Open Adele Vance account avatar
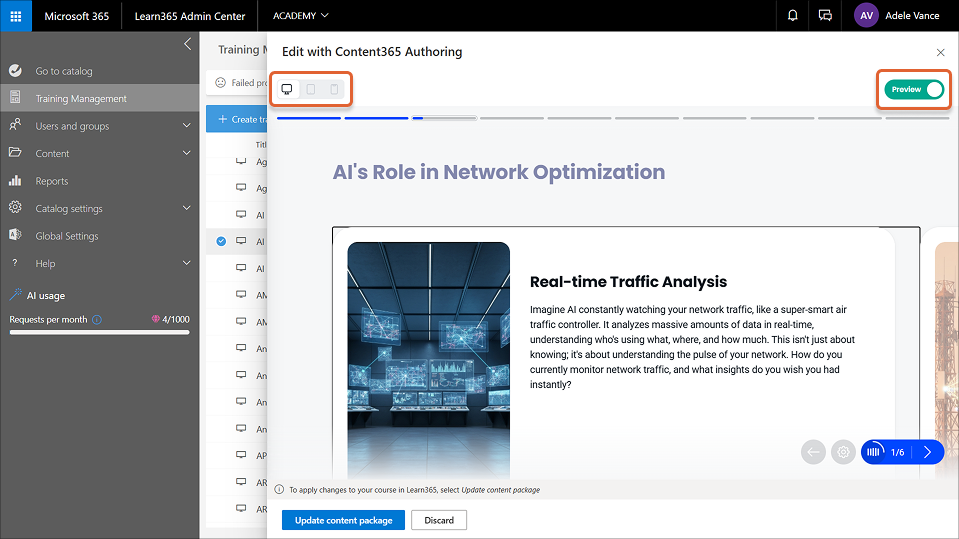Screen dimensions: 959x539 click(865, 16)
